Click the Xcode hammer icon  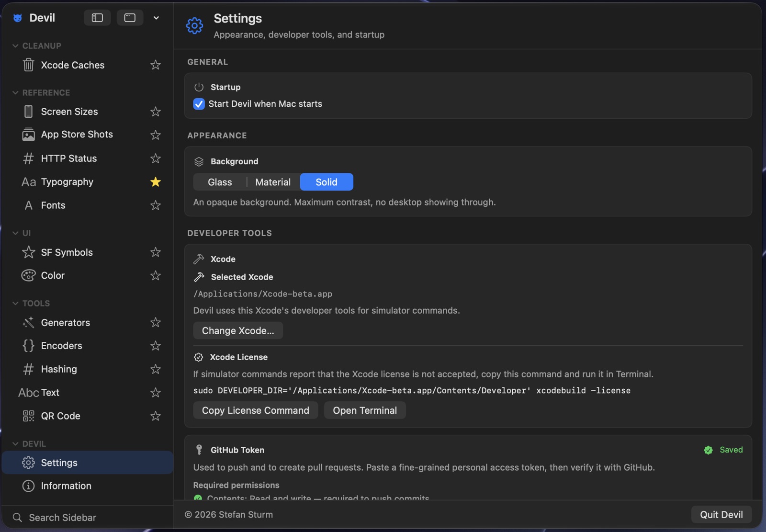pos(199,259)
